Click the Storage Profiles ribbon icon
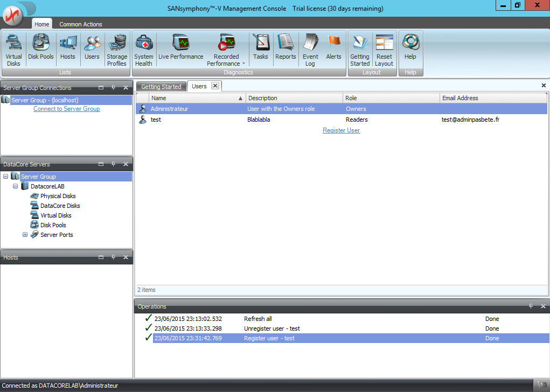 pos(117,50)
